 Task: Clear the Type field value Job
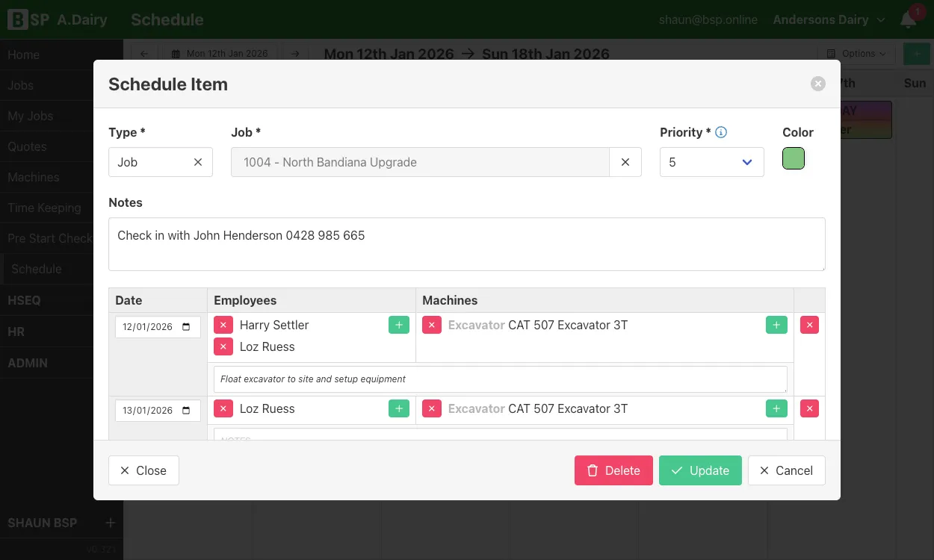click(198, 162)
